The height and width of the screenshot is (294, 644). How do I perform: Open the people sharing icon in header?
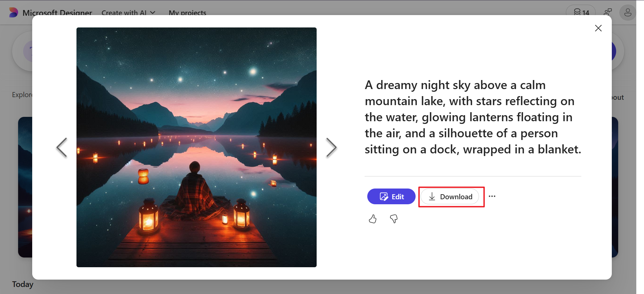(608, 12)
